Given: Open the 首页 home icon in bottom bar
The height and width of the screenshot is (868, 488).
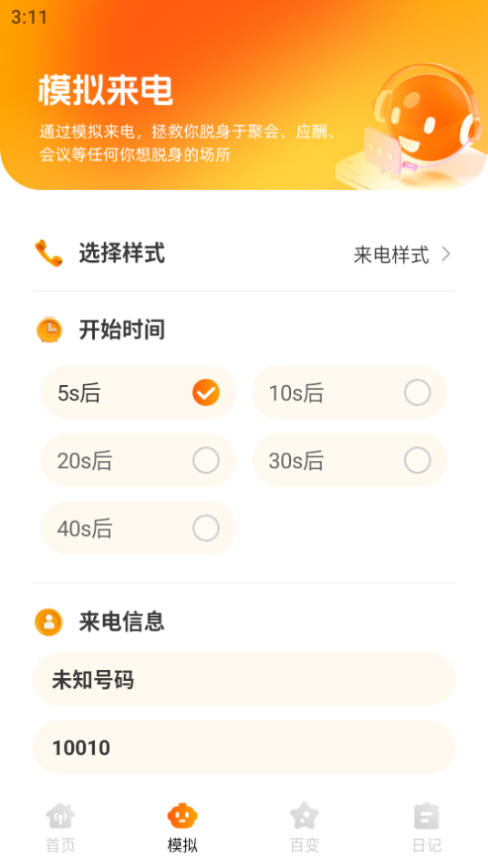Looking at the screenshot, I should pos(60,815).
